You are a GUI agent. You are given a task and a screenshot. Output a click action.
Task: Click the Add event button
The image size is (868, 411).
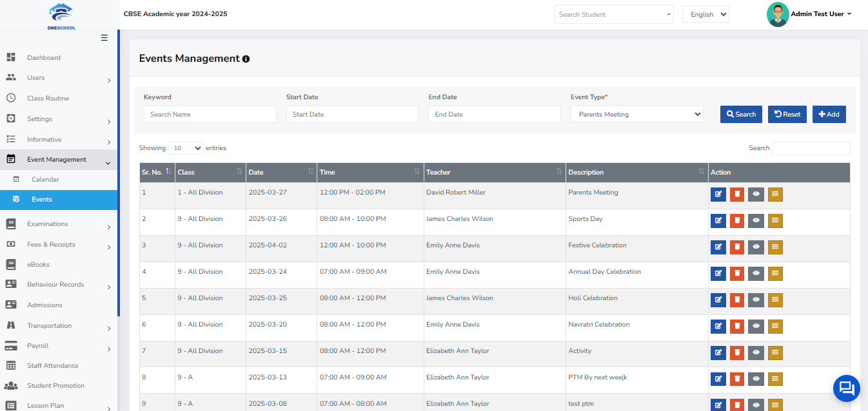click(829, 114)
